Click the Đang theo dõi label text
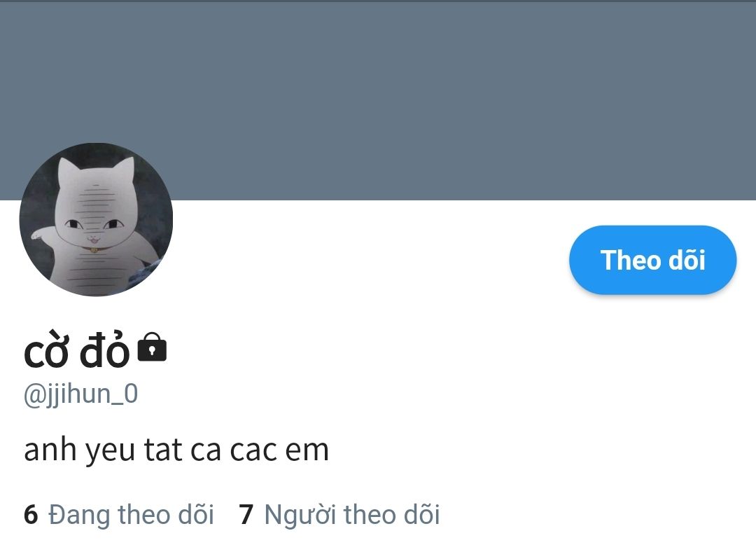Image resolution: width=756 pixels, height=552 pixels. click(x=131, y=514)
